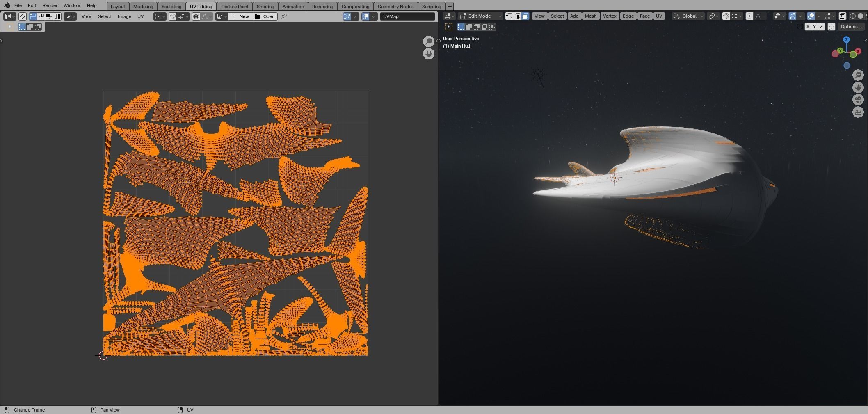Toggle proportional editing in the UV editor
The image size is (868, 414).
[196, 16]
